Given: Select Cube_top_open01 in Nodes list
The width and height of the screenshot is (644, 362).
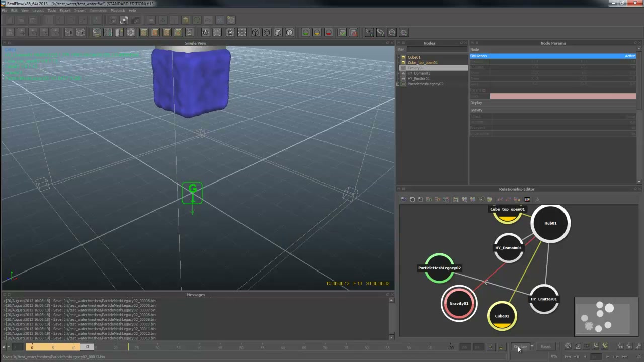Looking at the screenshot, I should (x=423, y=63).
